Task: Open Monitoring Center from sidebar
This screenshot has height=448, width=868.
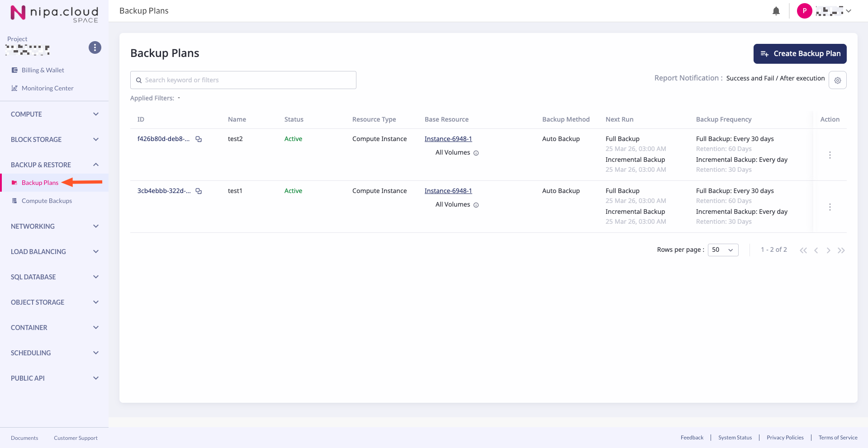Action: pyautogui.click(x=47, y=89)
